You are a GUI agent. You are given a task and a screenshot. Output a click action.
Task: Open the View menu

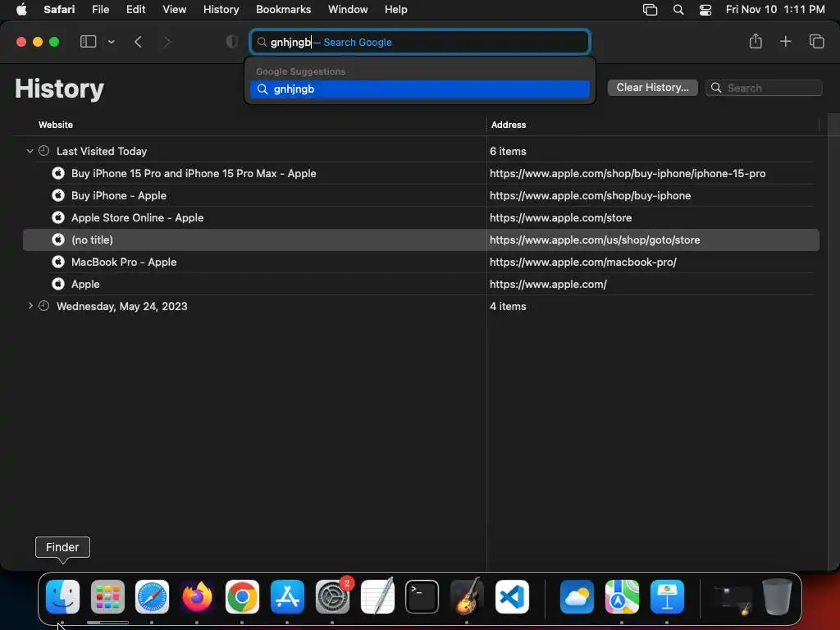pos(174,9)
